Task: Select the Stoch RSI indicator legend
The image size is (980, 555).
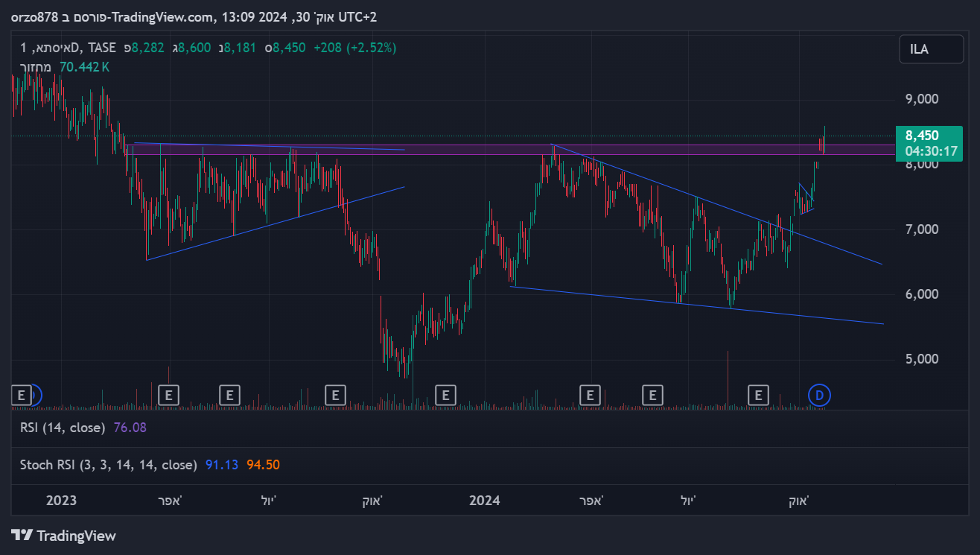Action: [109, 465]
